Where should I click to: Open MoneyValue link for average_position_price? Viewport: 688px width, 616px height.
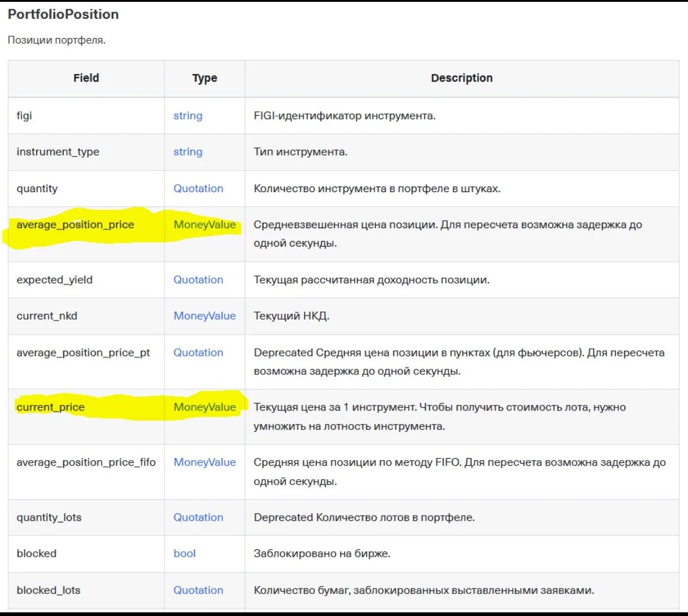[205, 225]
